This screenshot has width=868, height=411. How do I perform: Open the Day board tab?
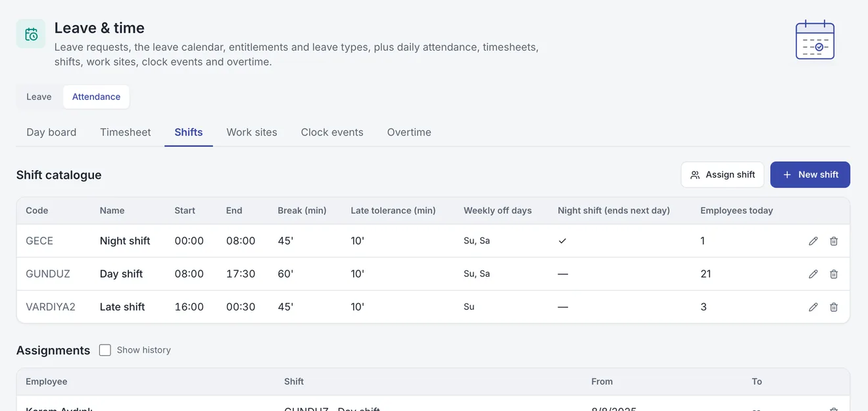coord(51,132)
